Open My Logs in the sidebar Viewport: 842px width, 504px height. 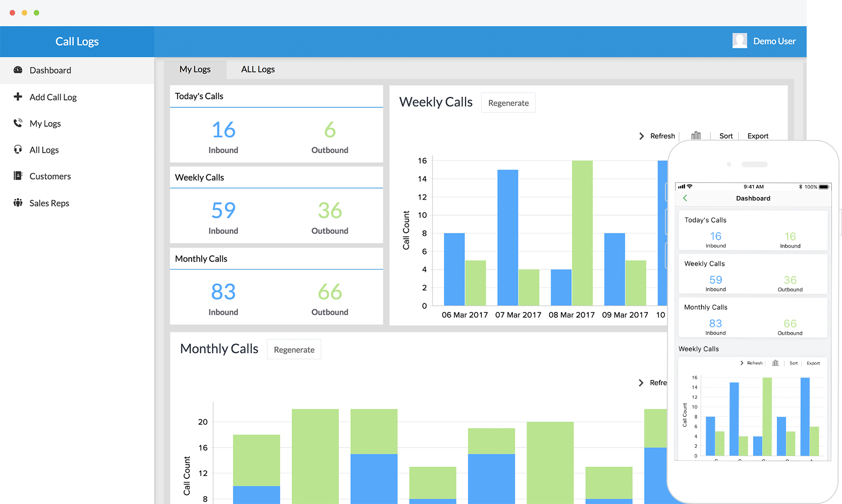tap(77, 123)
